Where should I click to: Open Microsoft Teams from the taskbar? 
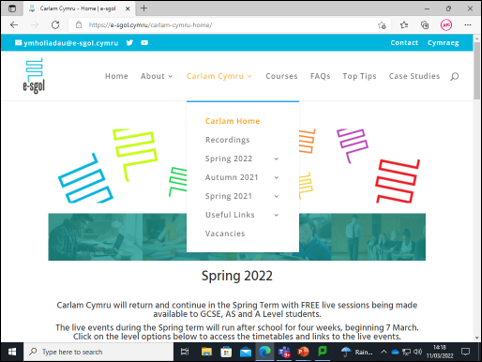[284, 352]
